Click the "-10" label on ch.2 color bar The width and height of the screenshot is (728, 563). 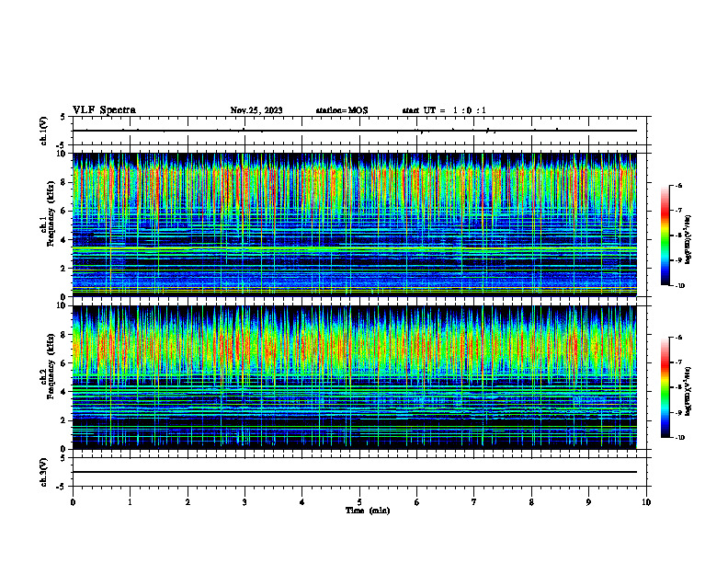(679, 438)
